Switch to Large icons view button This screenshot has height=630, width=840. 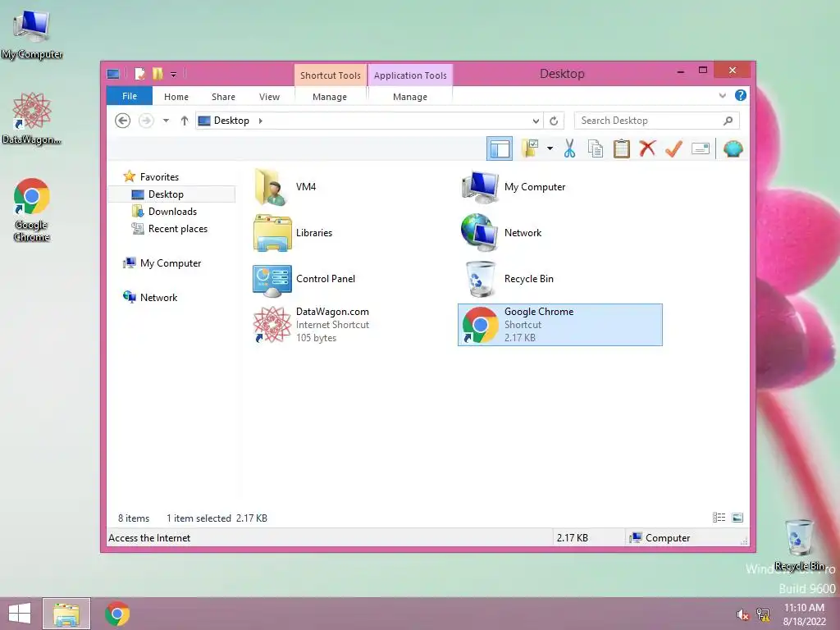tap(737, 518)
